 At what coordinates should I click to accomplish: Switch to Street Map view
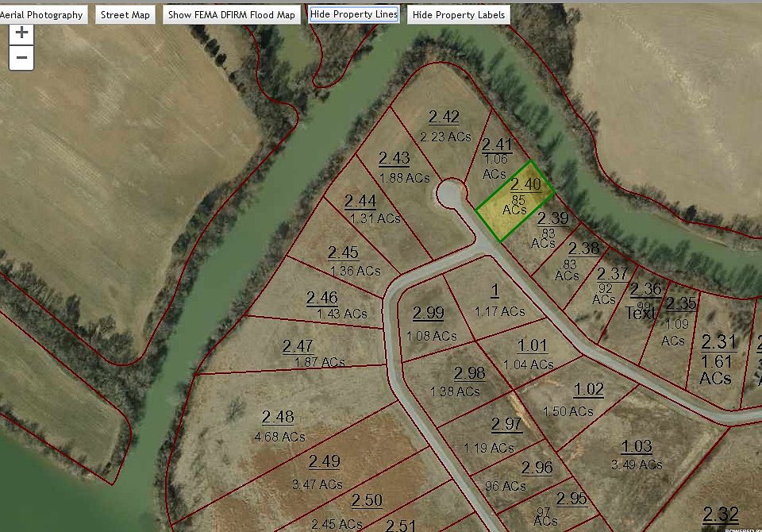pyautogui.click(x=125, y=15)
